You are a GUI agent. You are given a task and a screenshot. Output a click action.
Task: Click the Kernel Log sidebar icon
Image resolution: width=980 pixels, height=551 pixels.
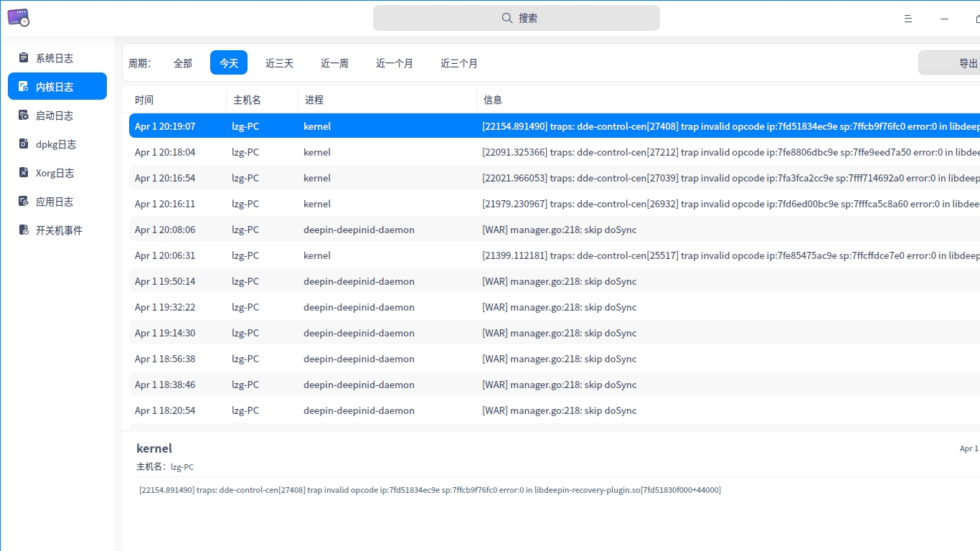point(24,87)
